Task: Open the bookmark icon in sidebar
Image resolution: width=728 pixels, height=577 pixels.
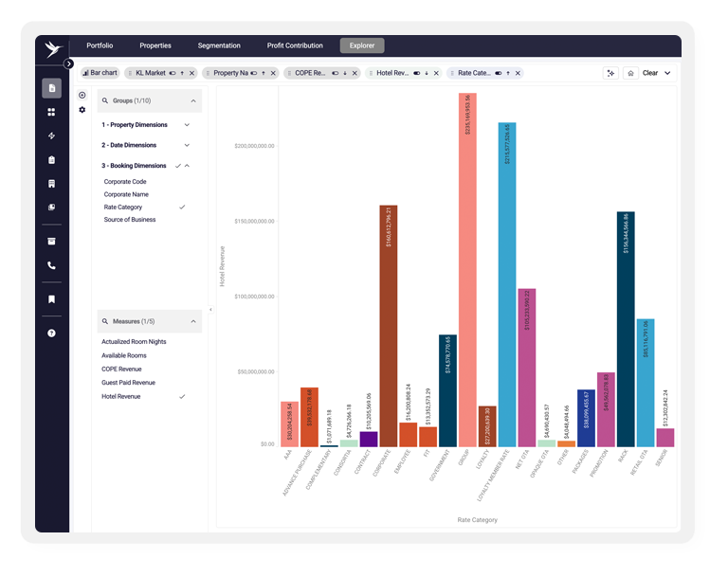Action: click(51, 299)
